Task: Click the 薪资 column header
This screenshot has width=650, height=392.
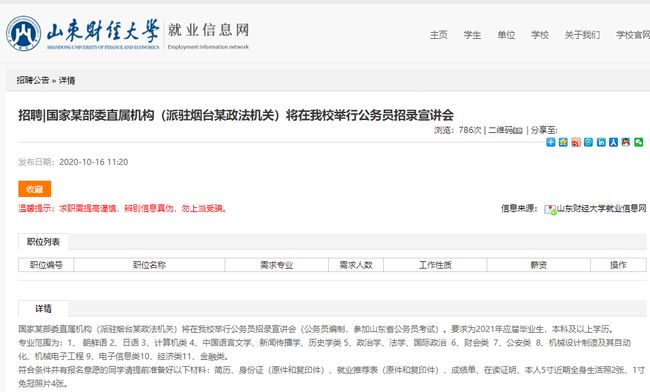Action: pyautogui.click(x=538, y=265)
